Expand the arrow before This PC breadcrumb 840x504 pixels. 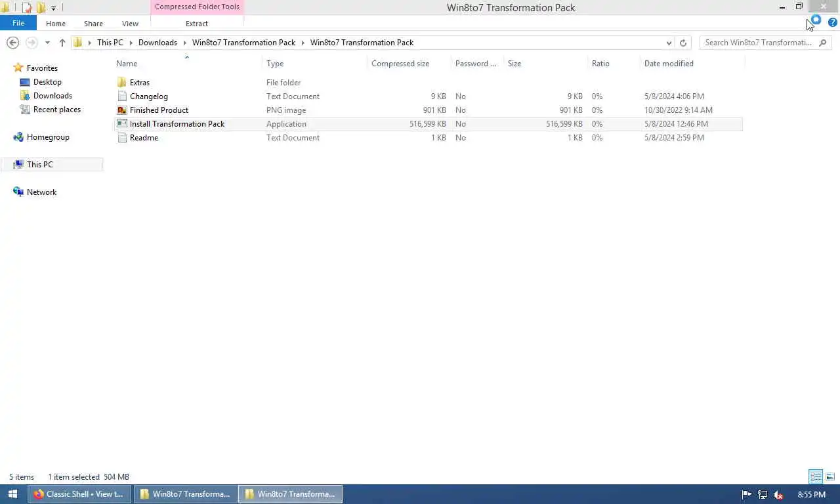(x=90, y=43)
